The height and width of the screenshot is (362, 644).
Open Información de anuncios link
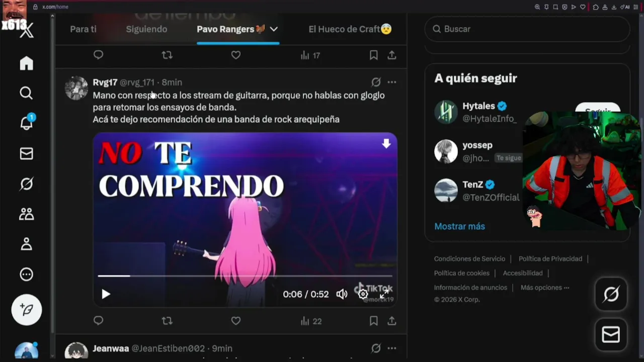coord(470,288)
